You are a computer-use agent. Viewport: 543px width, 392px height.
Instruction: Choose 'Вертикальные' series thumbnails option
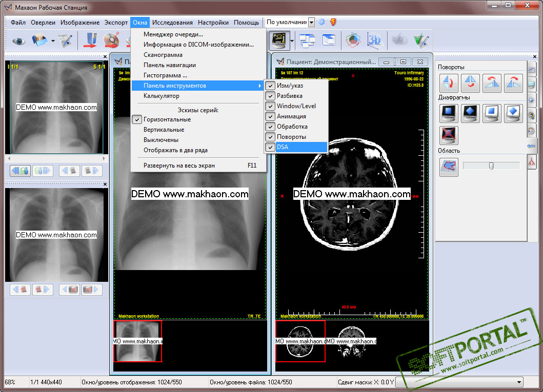pyautogui.click(x=198, y=130)
